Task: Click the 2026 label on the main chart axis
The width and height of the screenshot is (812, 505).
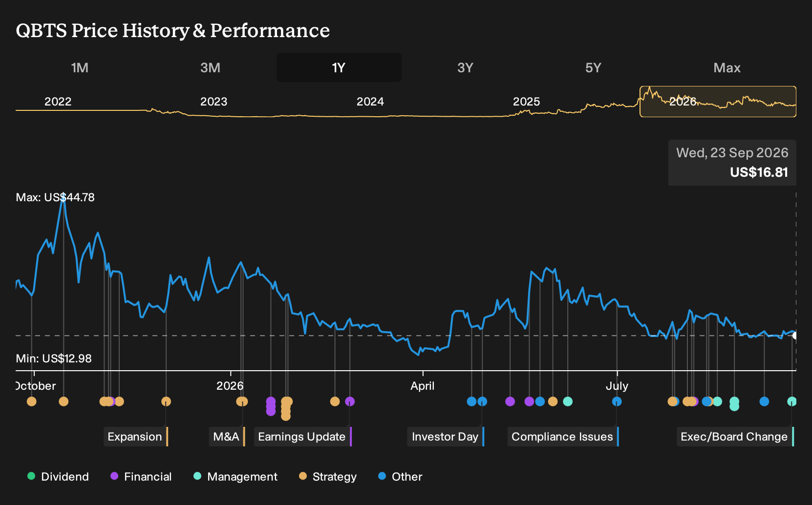Action: [x=230, y=386]
